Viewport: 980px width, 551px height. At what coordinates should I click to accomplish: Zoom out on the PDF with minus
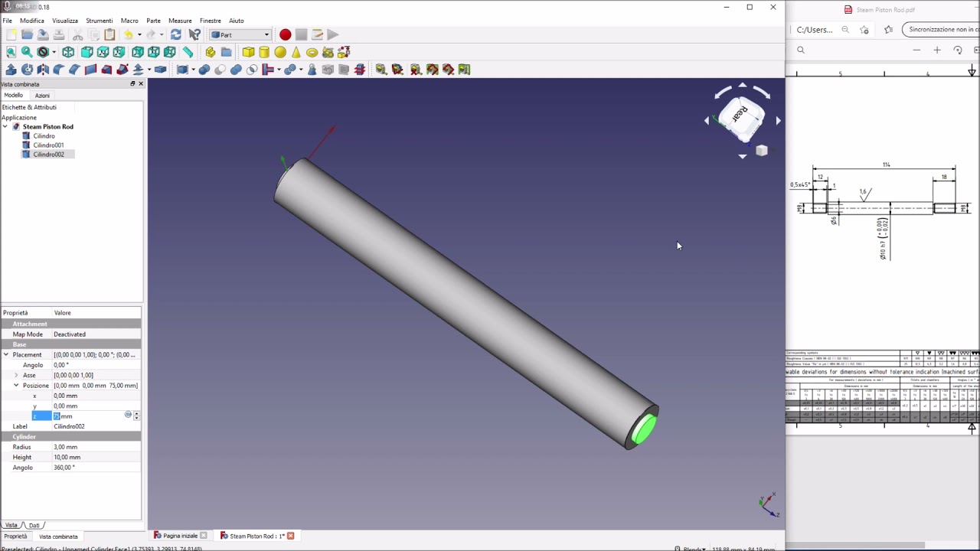click(x=916, y=51)
